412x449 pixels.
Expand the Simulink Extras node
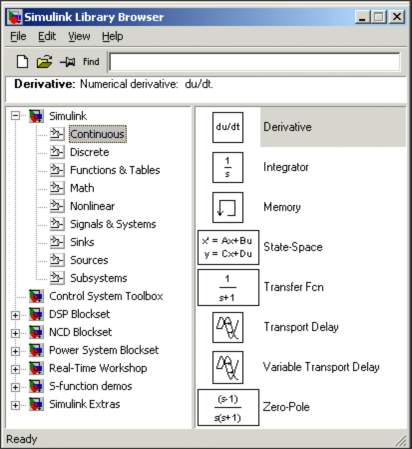pos(15,405)
